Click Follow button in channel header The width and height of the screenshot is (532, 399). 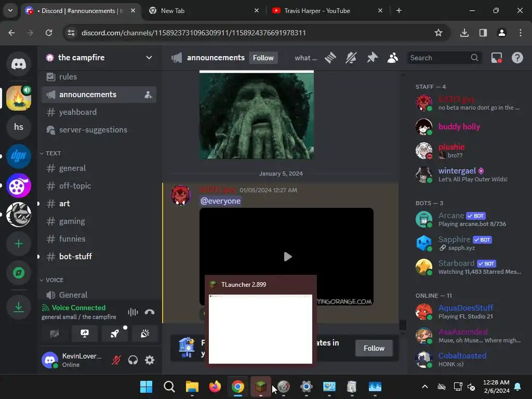pyautogui.click(x=263, y=58)
